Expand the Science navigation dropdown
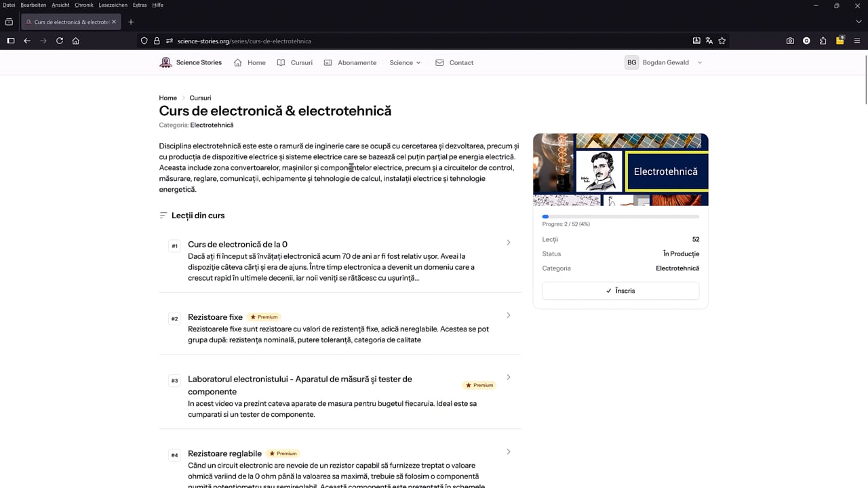The width and height of the screenshot is (868, 488). coord(405,62)
